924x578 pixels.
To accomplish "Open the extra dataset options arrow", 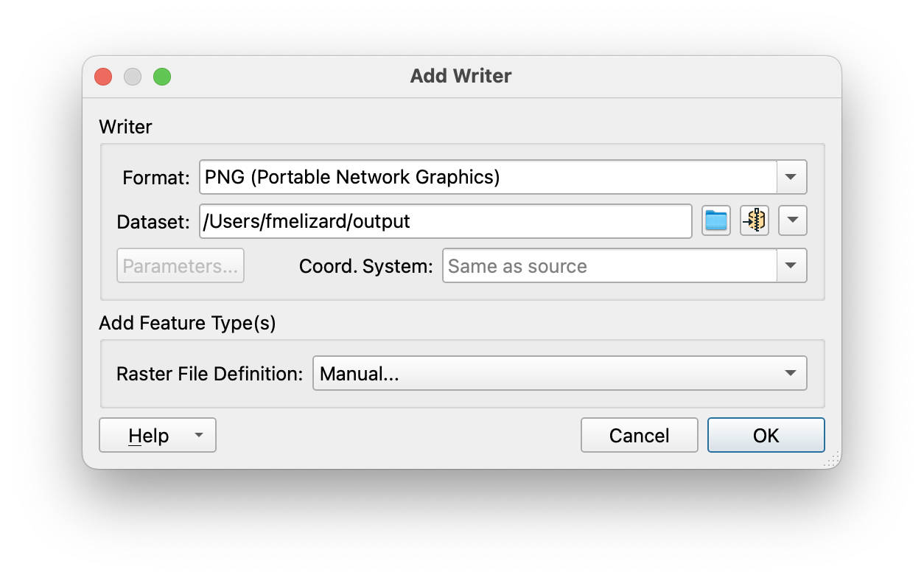I will point(792,220).
